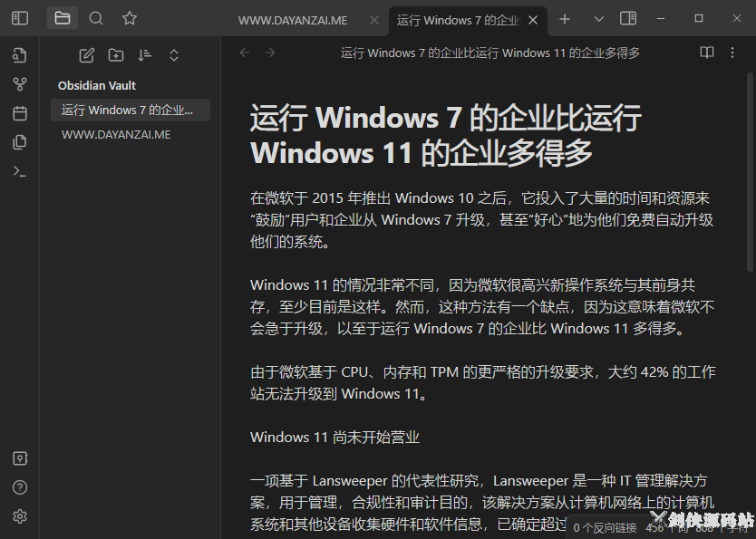Click the paragraph starting 在微软于 2015 年

pyautogui.click(x=482, y=220)
